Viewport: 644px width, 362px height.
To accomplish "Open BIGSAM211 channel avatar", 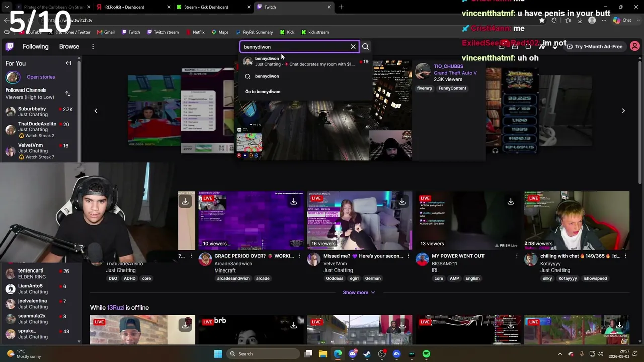I will (x=422, y=259).
